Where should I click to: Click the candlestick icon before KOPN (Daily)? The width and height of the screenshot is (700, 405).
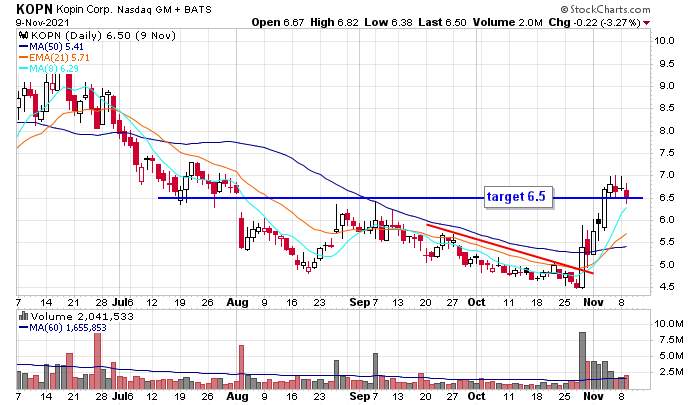(x=24, y=35)
